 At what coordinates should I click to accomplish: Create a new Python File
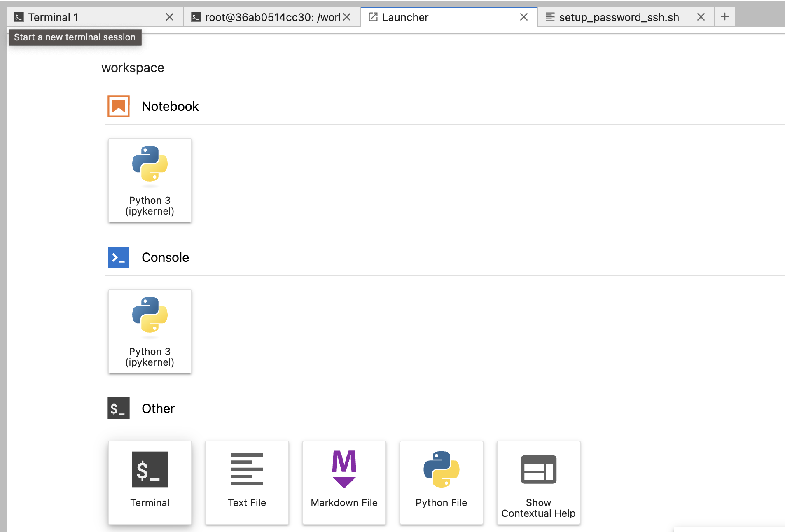(x=441, y=483)
